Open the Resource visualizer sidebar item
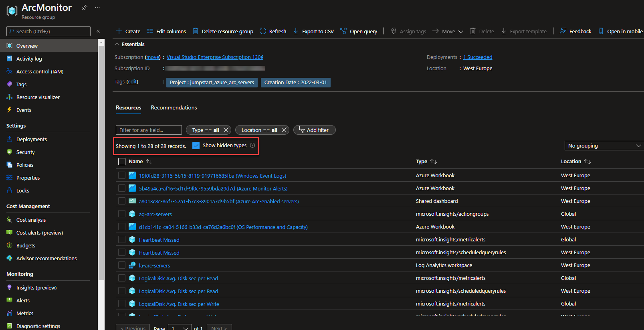This screenshot has width=644, height=330. pyautogui.click(x=38, y=97)
